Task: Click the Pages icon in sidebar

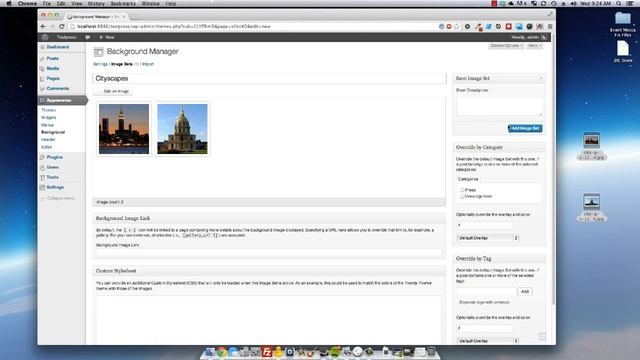Action: pos(42,78)
